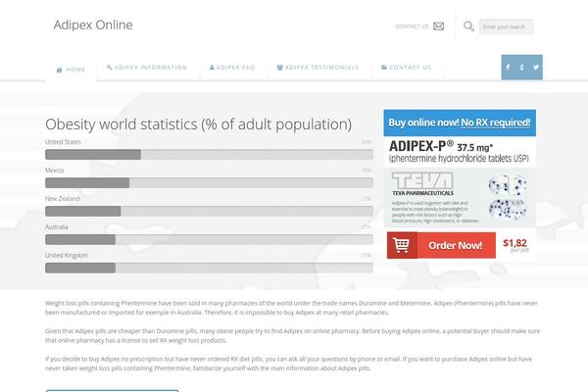Click paragraph starting 'If you decide to buy'
Viewport: 588px width, 392px height.
click(x=289, y=364)
